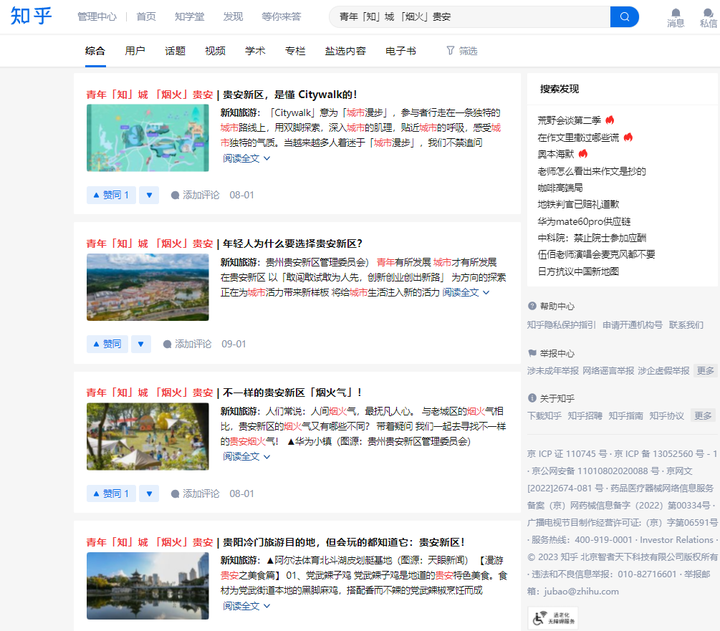Image resolution: width=720 pixels, height=631 pixels.
Task: Add comment on the Citywalk article
Action: coord(195,195)
